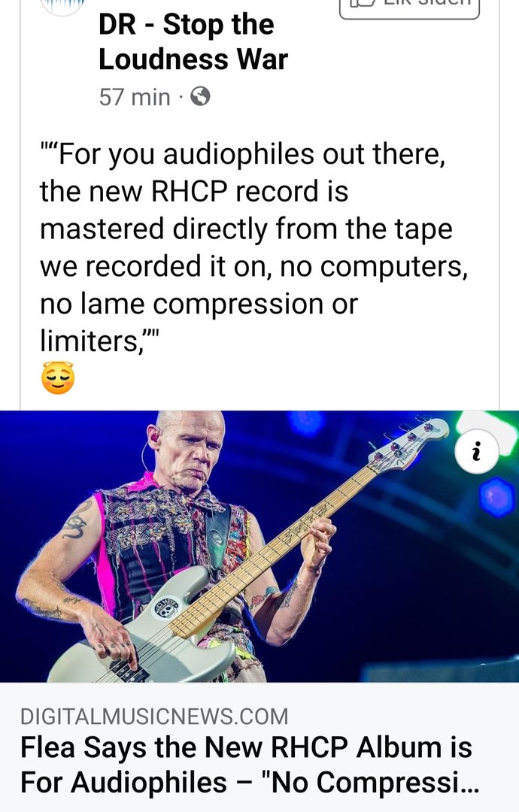Open the page's waveform profile avatar
This screenshot has width=519, height=812.
click(x=62, y=6)
